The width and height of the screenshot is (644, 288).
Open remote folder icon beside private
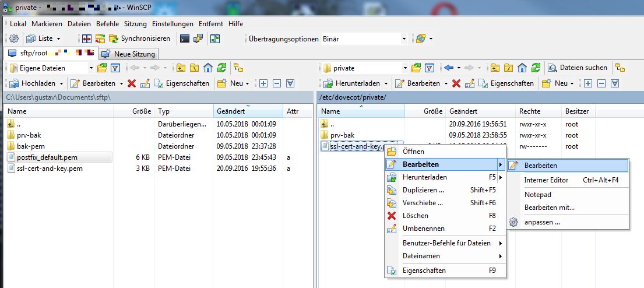[416, 68]
